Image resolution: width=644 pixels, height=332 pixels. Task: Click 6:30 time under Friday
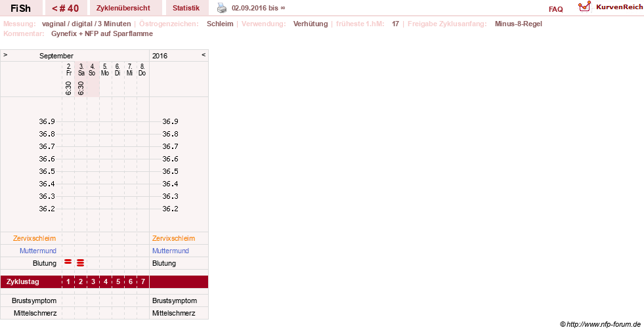(x=68, y=88)
